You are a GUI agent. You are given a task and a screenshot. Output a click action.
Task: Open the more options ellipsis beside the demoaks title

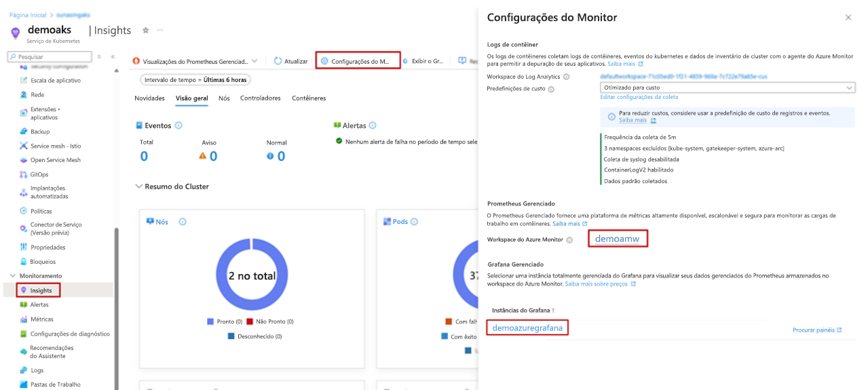click(160, 30)
